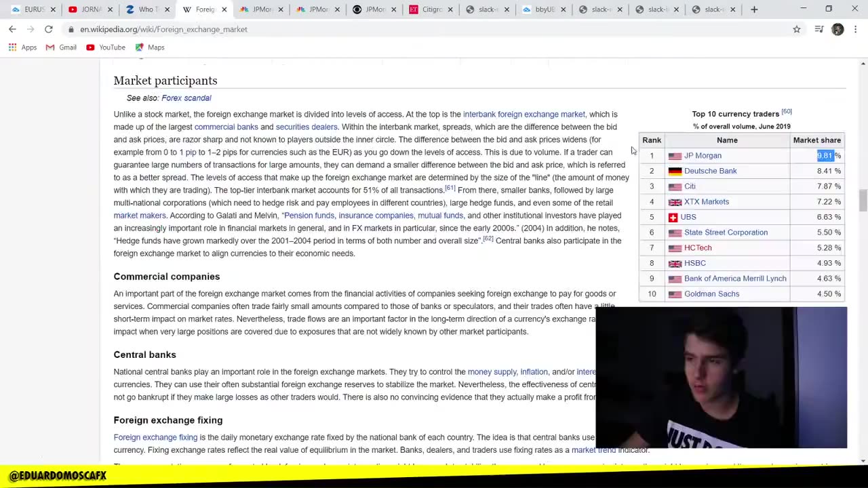Screen dimensions: 868x488
Task: Open the Deutsche Bank table link
Action: 710,171
